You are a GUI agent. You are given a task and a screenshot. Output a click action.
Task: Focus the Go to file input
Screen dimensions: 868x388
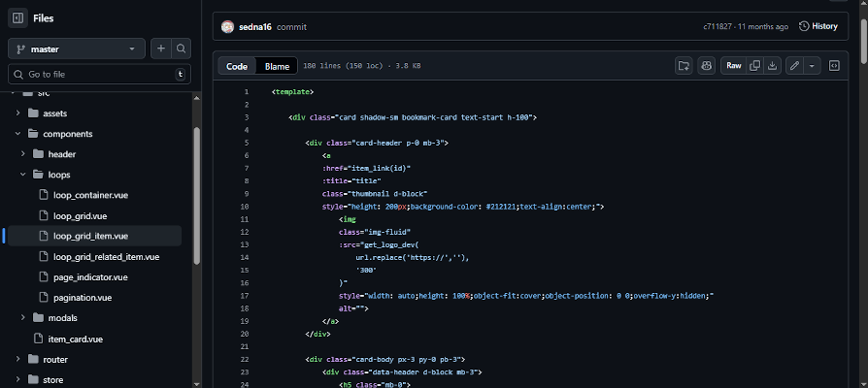[100, 74]
